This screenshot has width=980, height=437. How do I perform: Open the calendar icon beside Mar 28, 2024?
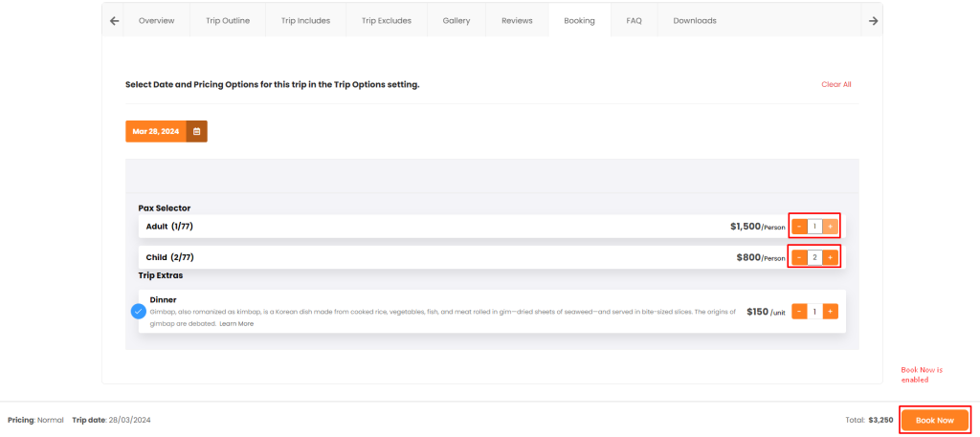pyautogui.click(x=197, y=131)
